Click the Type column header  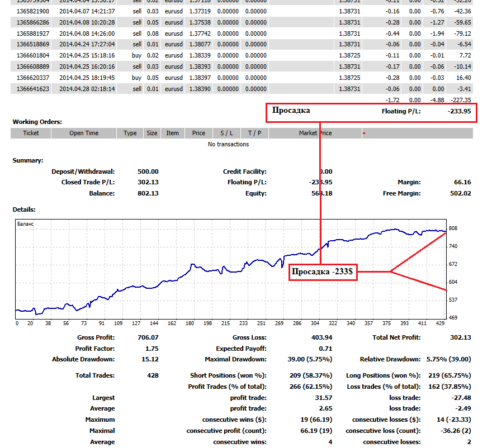pyautogui.click(x=130, y=133)
